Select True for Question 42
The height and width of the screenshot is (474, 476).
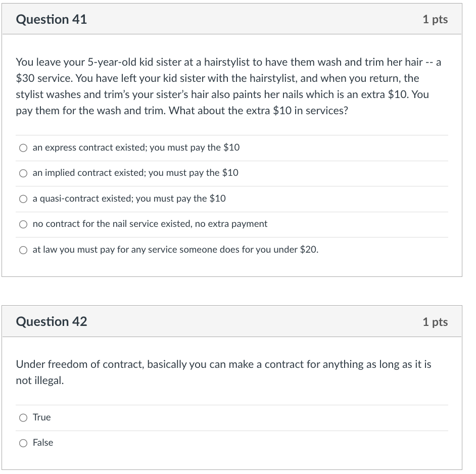[x=23, y=417]
